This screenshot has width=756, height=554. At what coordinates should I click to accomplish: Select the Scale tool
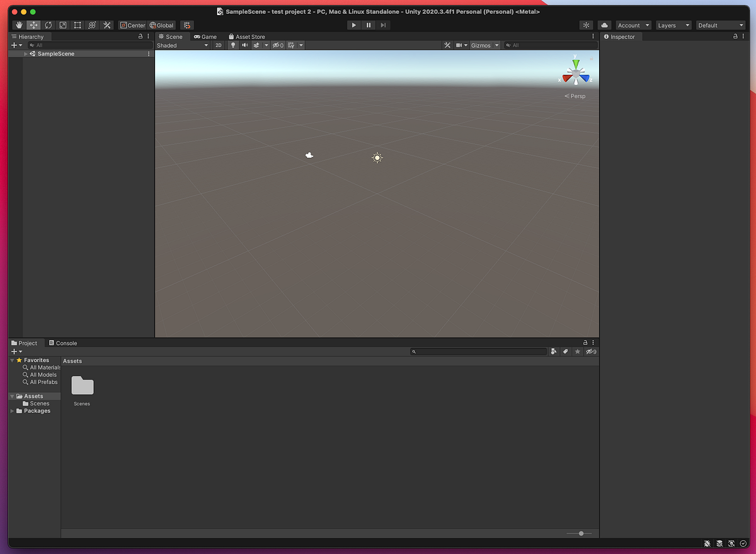click(63, 25)
